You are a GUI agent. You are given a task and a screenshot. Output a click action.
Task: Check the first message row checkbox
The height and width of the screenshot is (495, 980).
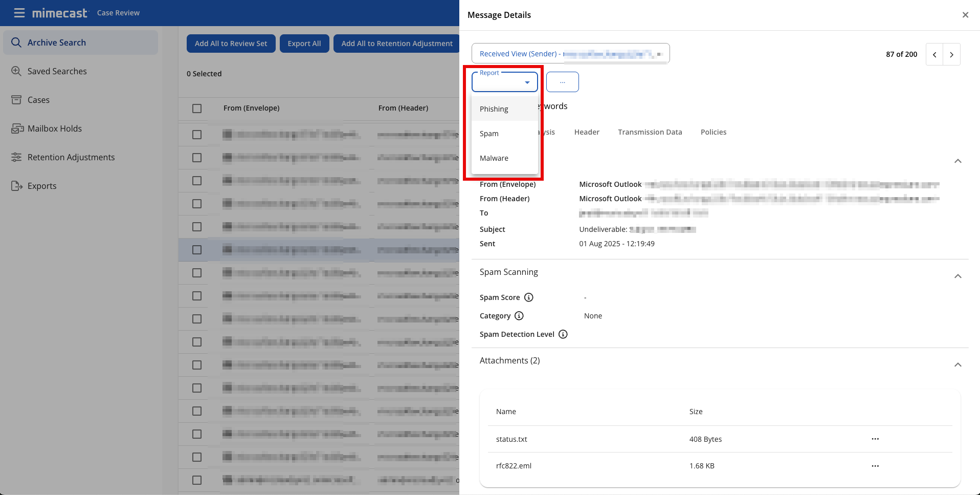pyautogui.click(x=197, y=135)
